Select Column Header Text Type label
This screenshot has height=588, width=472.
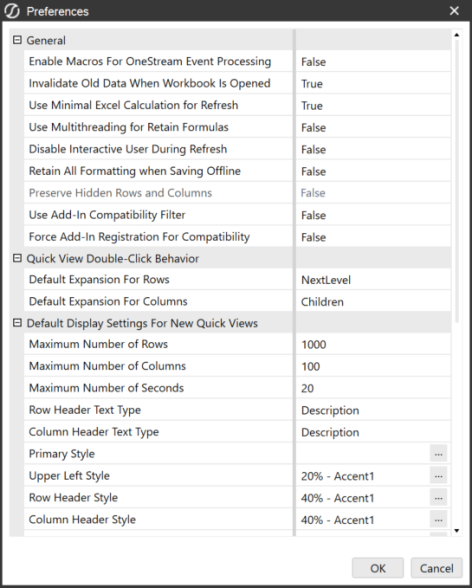coord(94,432)
